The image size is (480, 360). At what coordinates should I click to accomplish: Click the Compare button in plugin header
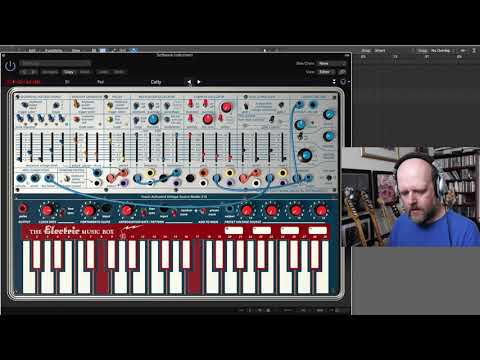(50, 72)
